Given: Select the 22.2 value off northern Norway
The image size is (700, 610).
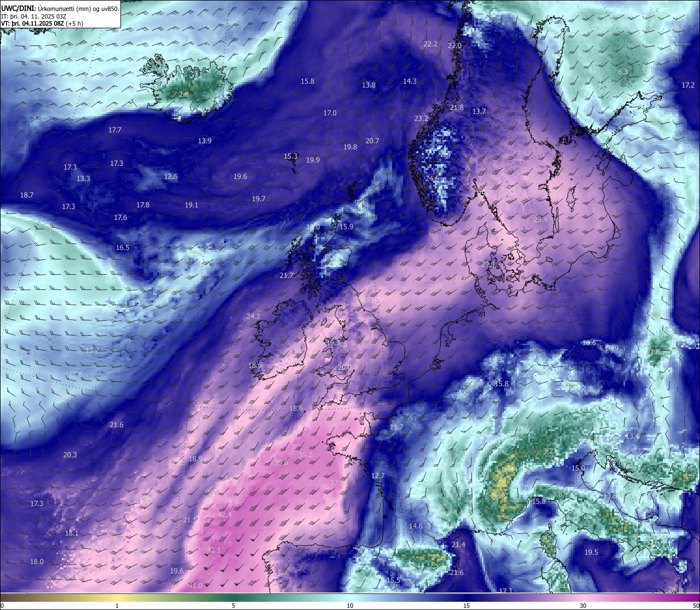Looking at the screenshot, I should tap(431, 44).
